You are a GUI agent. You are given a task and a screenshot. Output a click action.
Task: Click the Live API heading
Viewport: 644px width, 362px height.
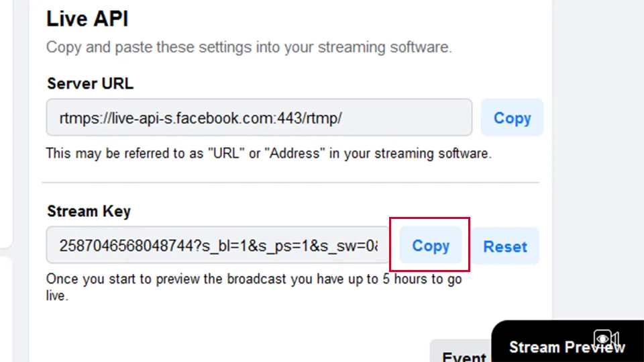[87, 19]
